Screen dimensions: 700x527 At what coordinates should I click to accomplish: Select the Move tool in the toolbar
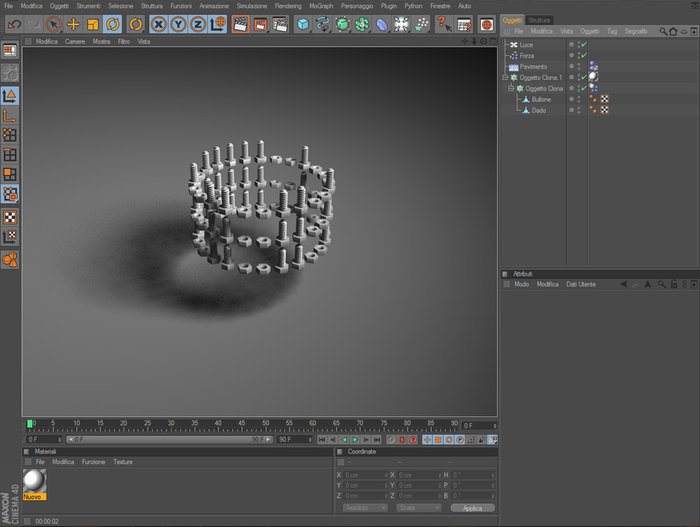(x=73, y=24)
